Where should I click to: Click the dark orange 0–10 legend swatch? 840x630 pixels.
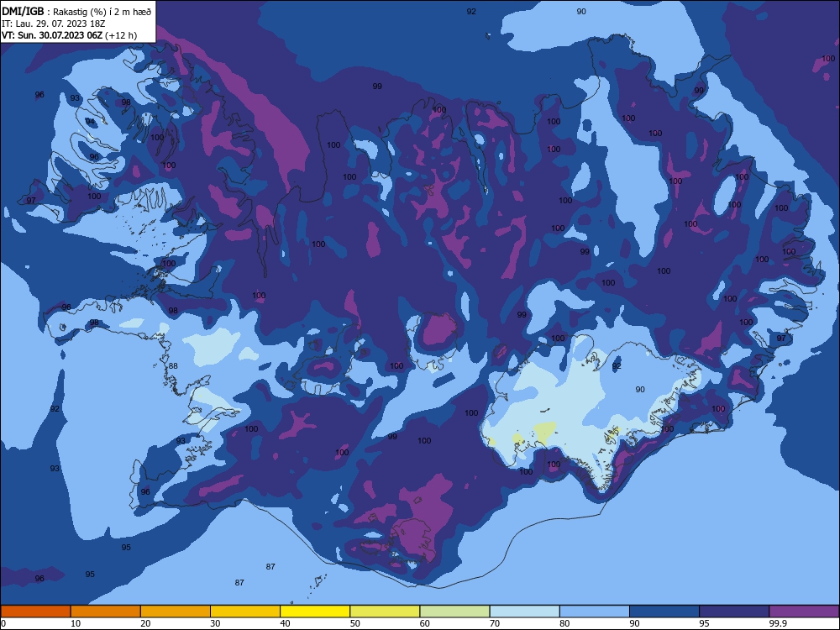coord(35,612)
